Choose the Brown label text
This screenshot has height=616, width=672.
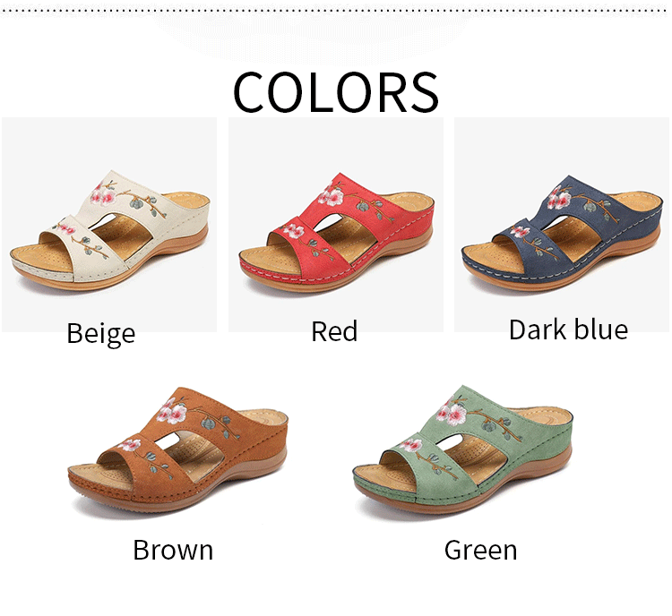click(173, 550)
